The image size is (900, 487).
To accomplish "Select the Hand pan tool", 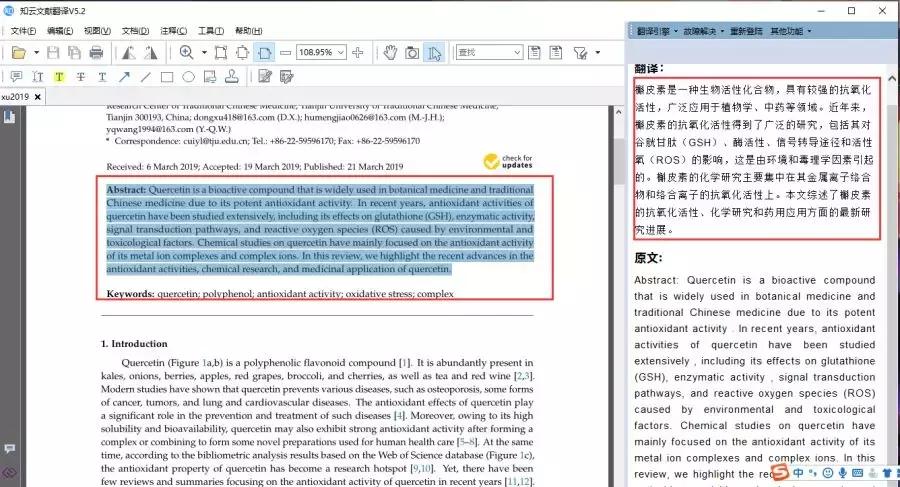I will [x=390, y=53].
